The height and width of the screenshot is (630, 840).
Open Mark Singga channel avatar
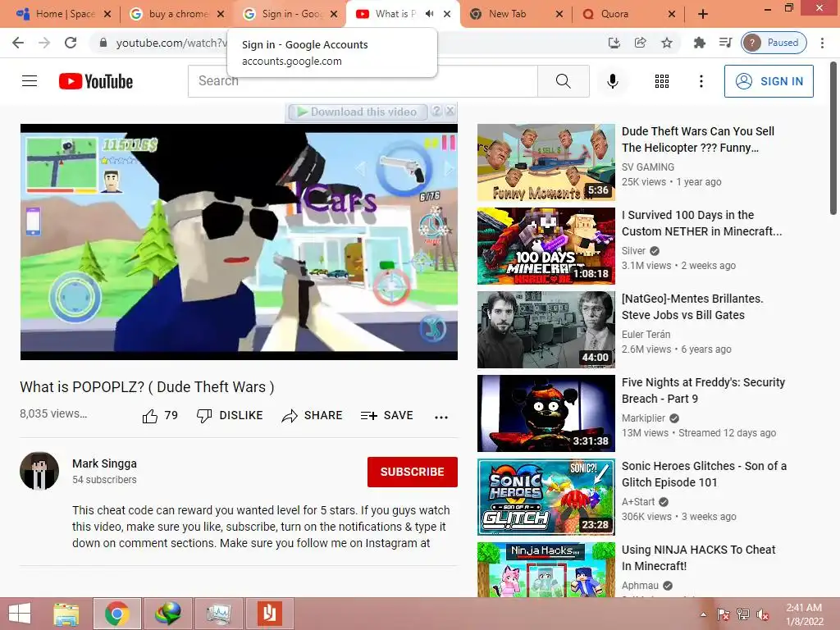39,471
